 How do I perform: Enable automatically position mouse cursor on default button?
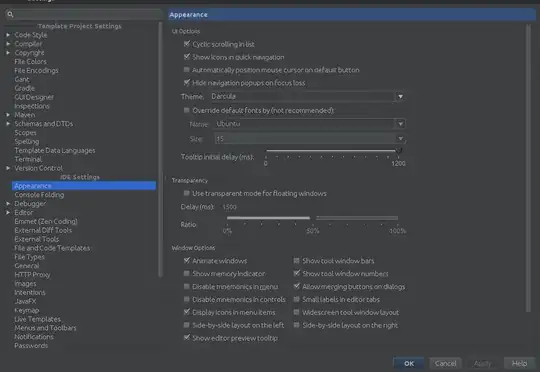(187, 70)
